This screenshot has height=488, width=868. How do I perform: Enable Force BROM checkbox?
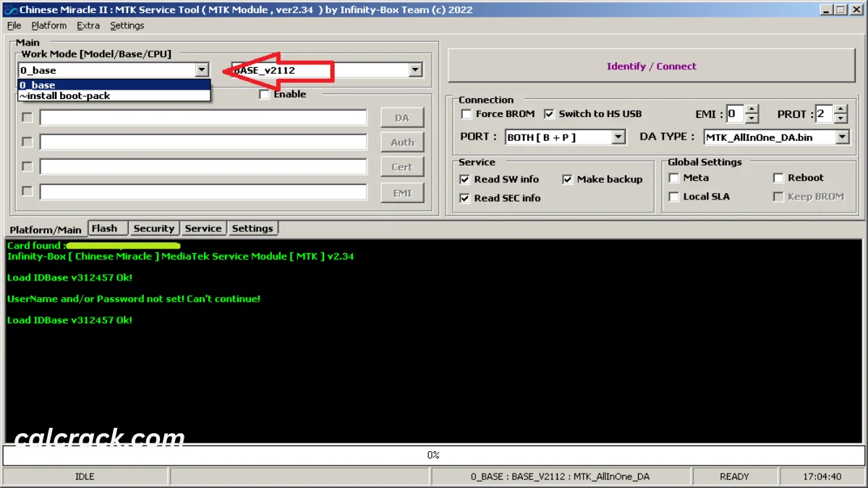(x=467, y=114)
